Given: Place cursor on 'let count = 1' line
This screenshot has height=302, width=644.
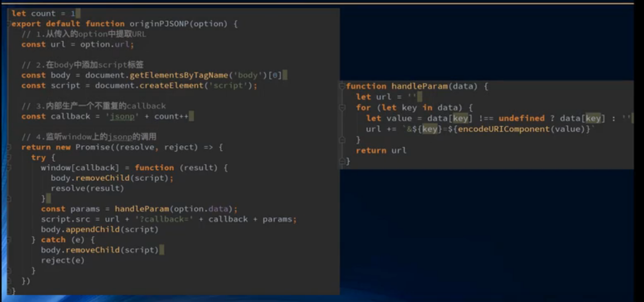Looking at the screenshot, I should [x=43, y=14].
